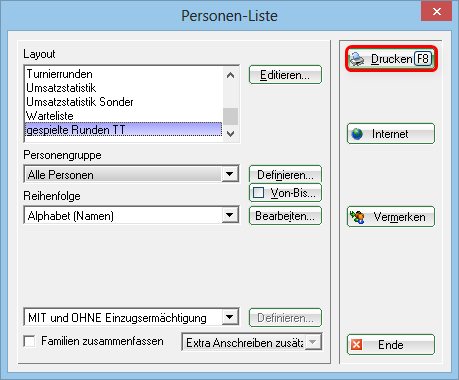Click the Editieren... button
The height and width of the screenshot is (380, 459).
[x=285, y=75]
